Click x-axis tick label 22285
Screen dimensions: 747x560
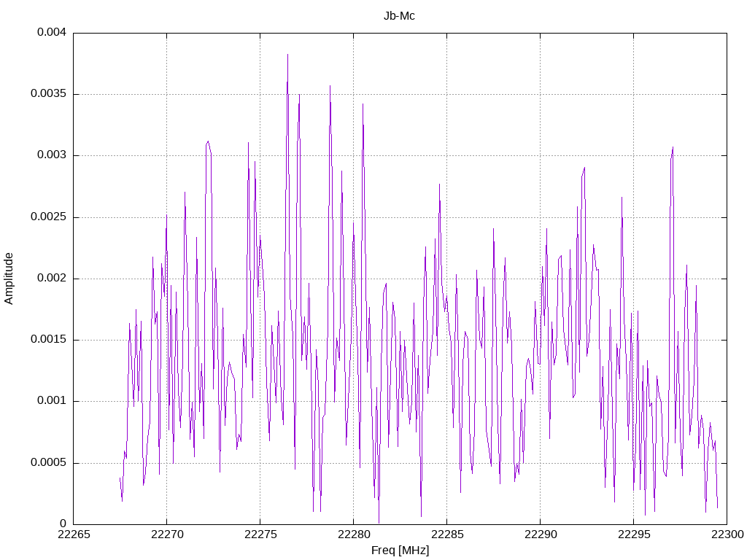pyautogui.click(x=447, y=534)
